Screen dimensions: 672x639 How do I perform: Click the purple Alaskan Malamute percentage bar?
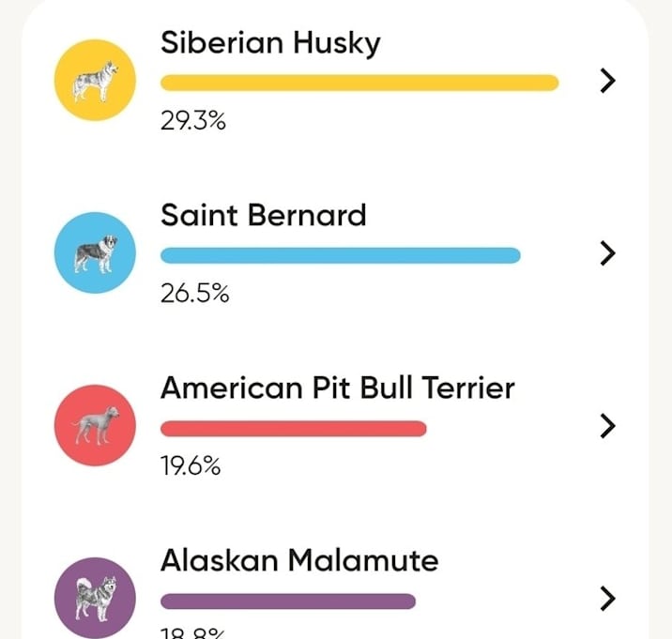pos(288,601)
